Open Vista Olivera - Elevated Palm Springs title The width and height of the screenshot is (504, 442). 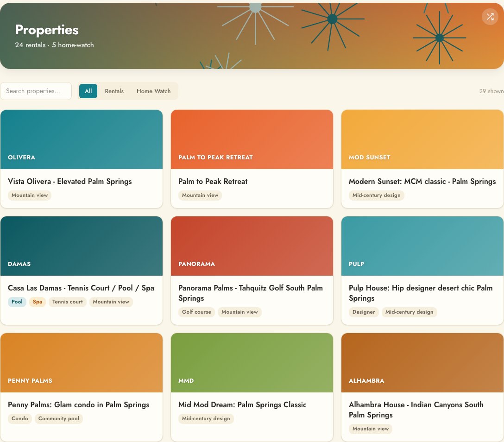point(70,181)
